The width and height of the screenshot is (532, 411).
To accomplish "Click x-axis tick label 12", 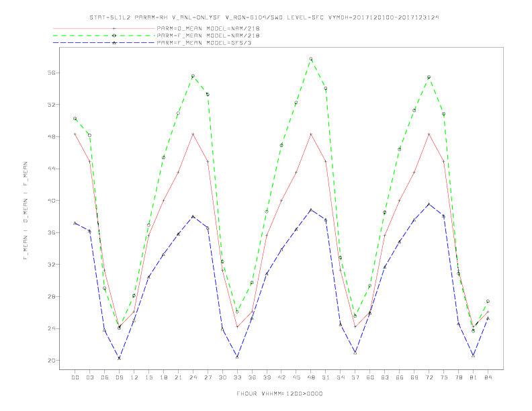I will click(x=134, y=377).
